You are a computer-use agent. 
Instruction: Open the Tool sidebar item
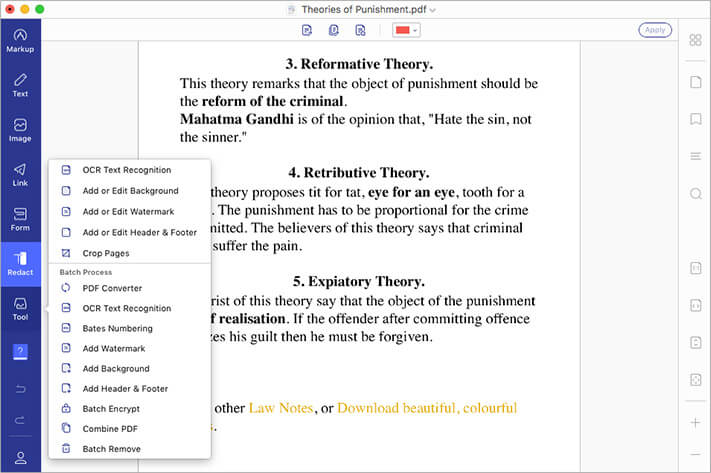click(x=20, y=309)
